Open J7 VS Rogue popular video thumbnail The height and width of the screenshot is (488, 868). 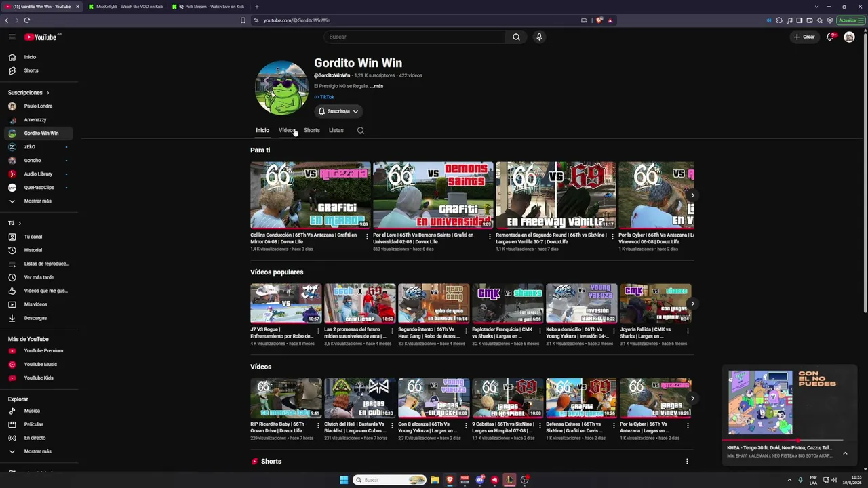pyautogui.click(x=285, y=304)
